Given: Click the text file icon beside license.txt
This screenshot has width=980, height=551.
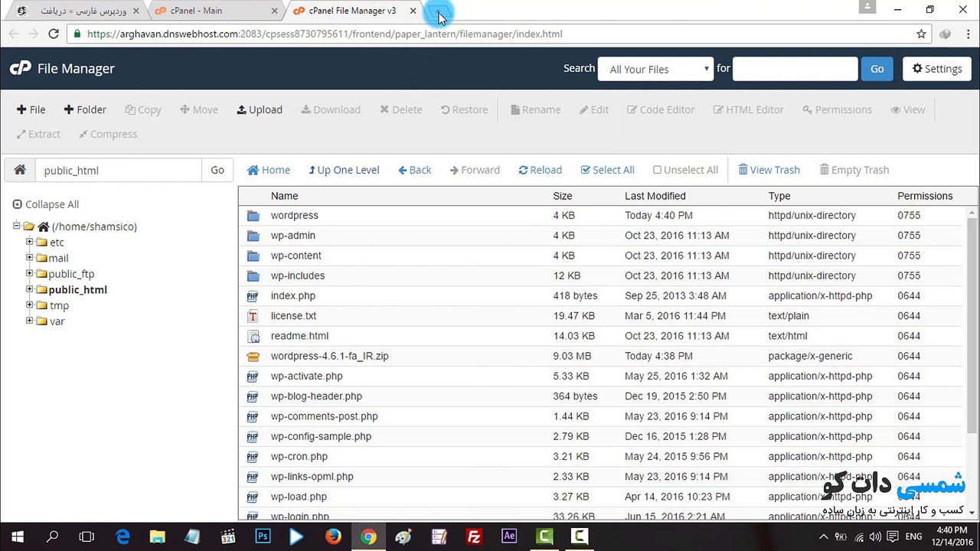Looking at the screenshot, I should coord(253,316).
